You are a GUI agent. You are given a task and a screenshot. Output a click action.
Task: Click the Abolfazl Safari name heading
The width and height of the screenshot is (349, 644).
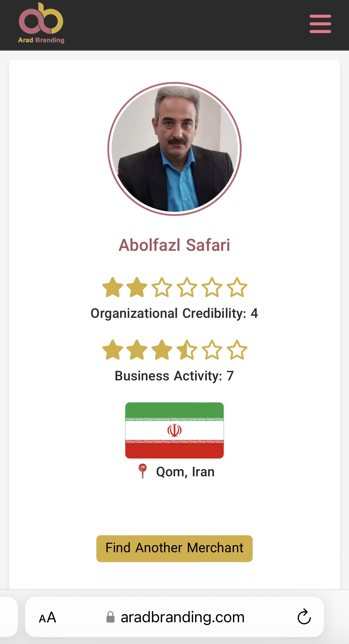point(174,245)
